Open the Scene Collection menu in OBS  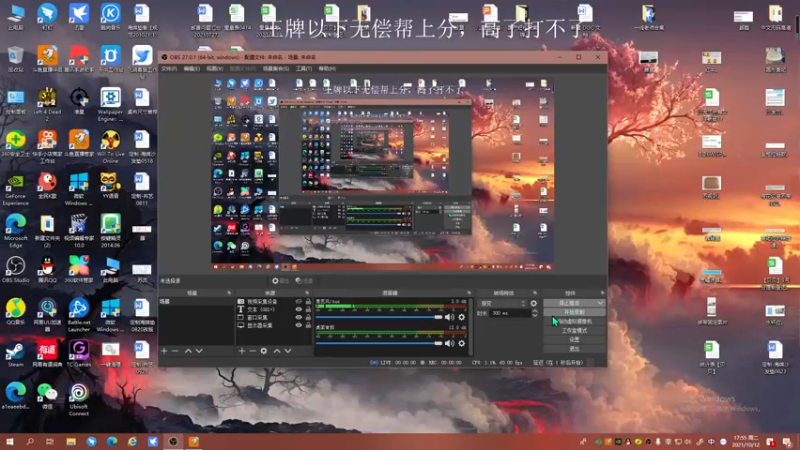click(x=276, y=68)
